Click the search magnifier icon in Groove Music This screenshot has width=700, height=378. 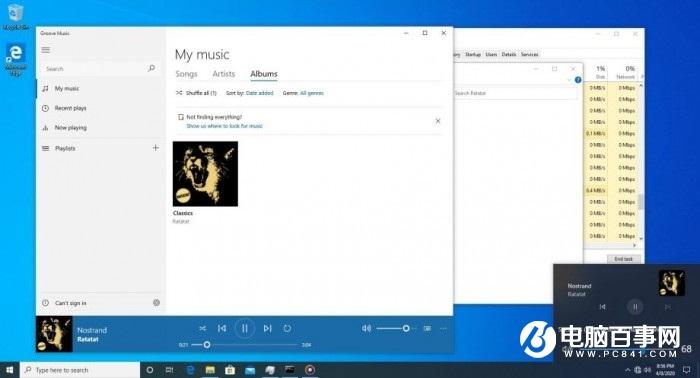click(x=151, y=68)
